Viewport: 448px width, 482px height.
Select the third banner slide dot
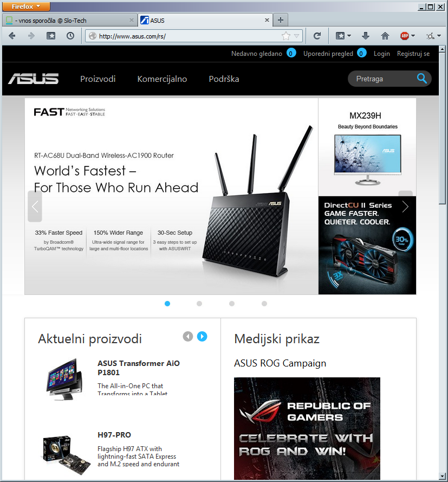pos(232,304)
